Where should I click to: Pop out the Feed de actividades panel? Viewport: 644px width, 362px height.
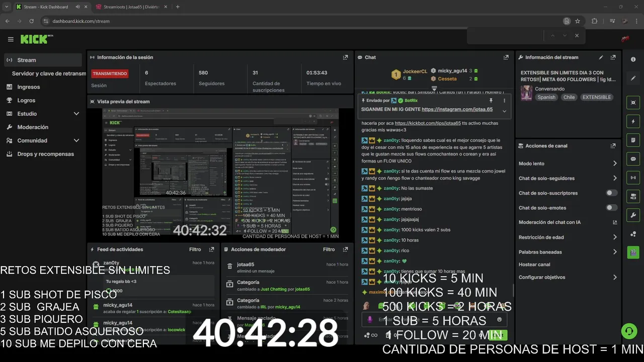click(212, 249)
